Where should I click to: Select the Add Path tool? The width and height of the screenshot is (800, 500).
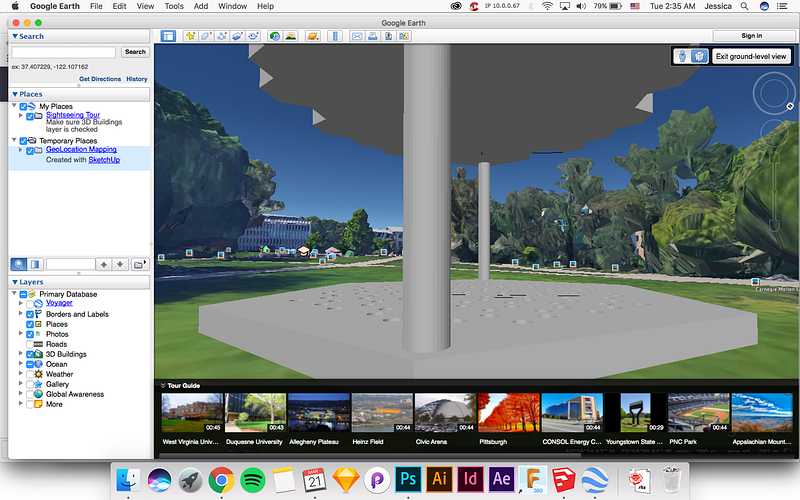(221, 36)
